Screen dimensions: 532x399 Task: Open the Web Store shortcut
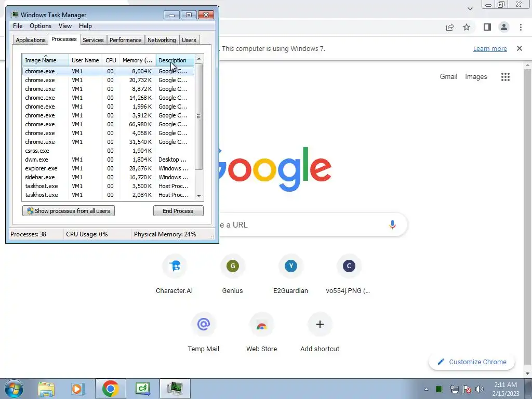262,333
